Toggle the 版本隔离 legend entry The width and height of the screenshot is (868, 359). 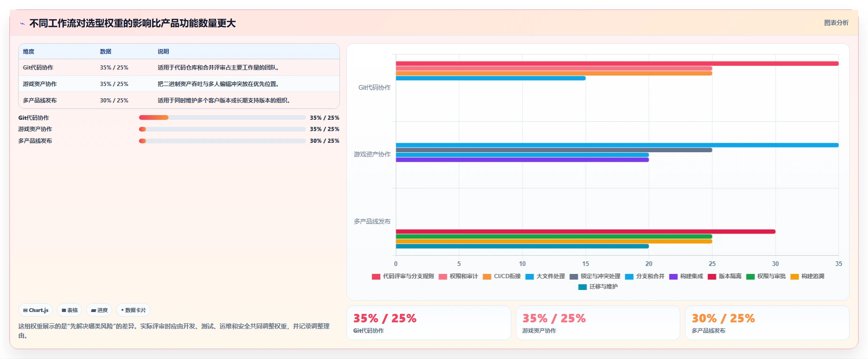point(724,276)
